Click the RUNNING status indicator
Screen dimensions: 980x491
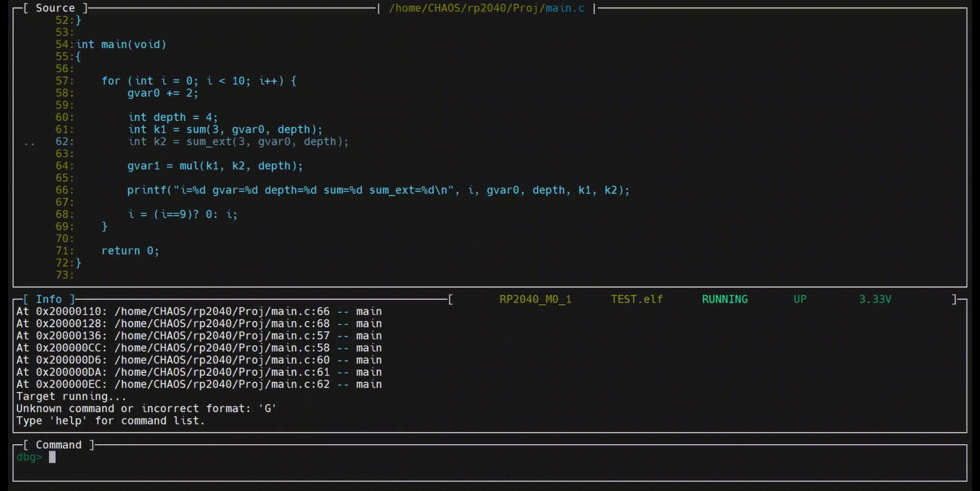click(724, 299)
